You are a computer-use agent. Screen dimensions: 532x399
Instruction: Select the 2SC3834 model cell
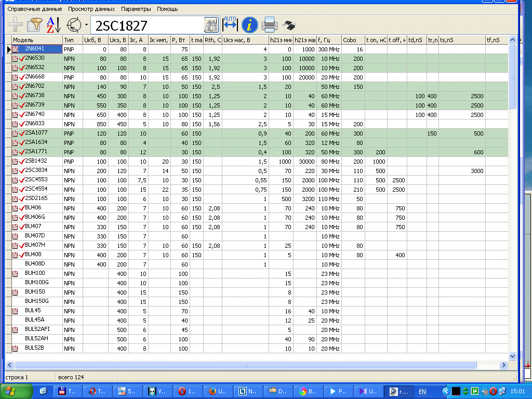(x=36, y=170)
